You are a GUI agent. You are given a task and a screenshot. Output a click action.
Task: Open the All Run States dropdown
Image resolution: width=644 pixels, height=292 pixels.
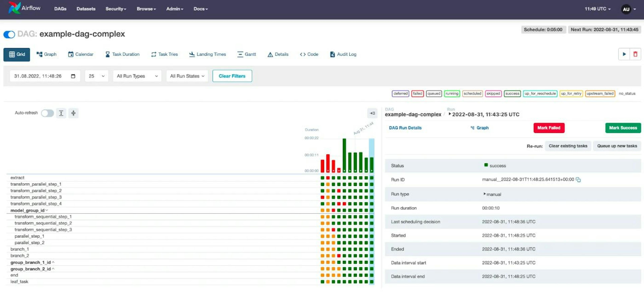(186, 76)
